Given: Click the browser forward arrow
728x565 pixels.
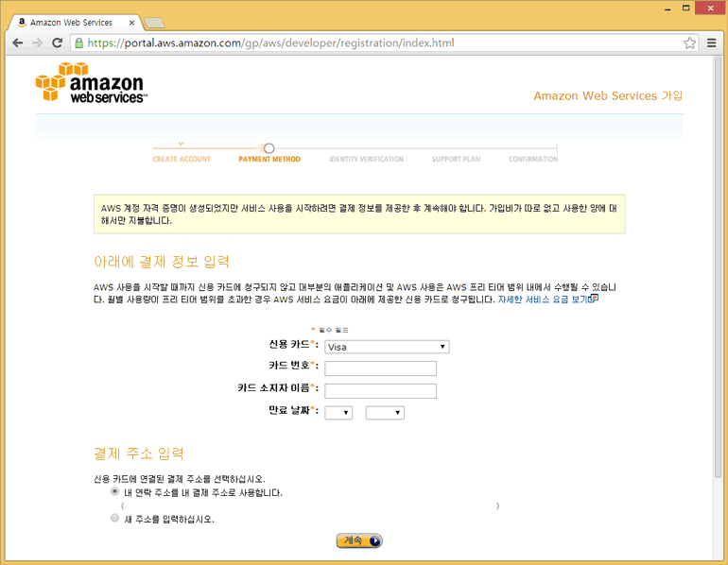Looking at the screenshot, I should click(37, 43).
